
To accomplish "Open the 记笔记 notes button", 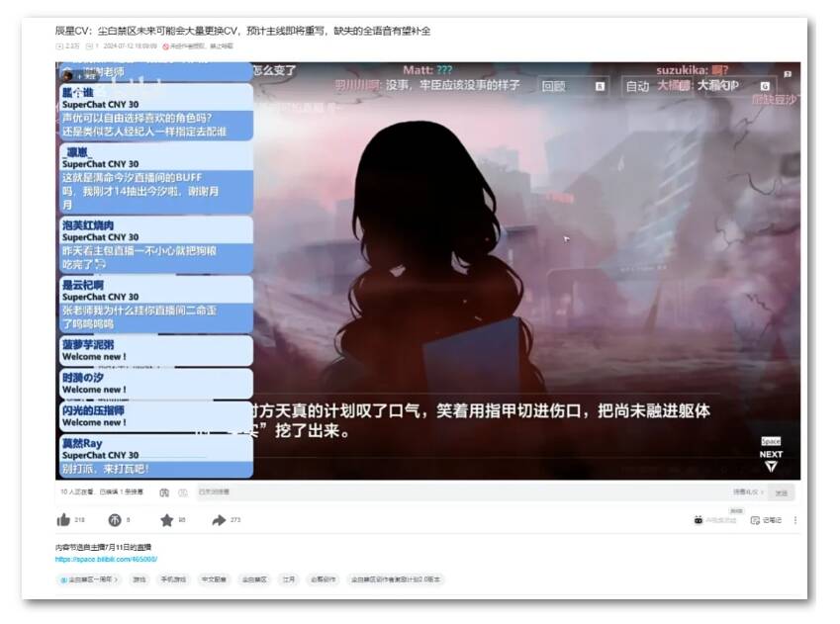I will [x=766, y=520].
